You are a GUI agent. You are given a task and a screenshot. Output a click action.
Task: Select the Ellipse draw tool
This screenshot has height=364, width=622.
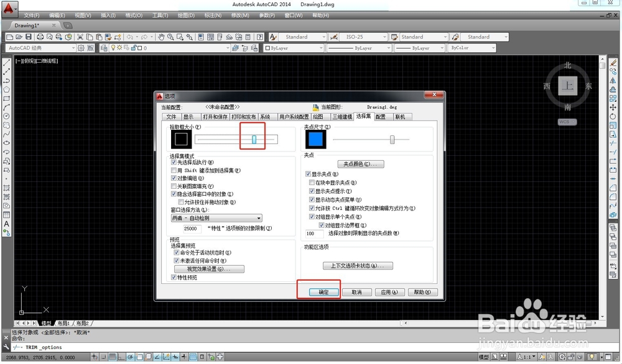tap(6, 143)
